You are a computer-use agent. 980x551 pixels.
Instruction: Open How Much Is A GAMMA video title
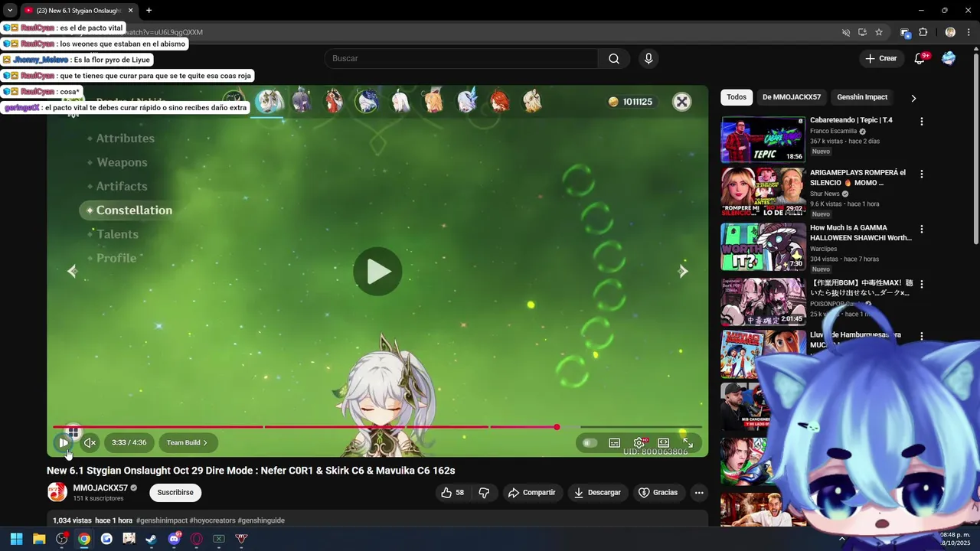861,233
